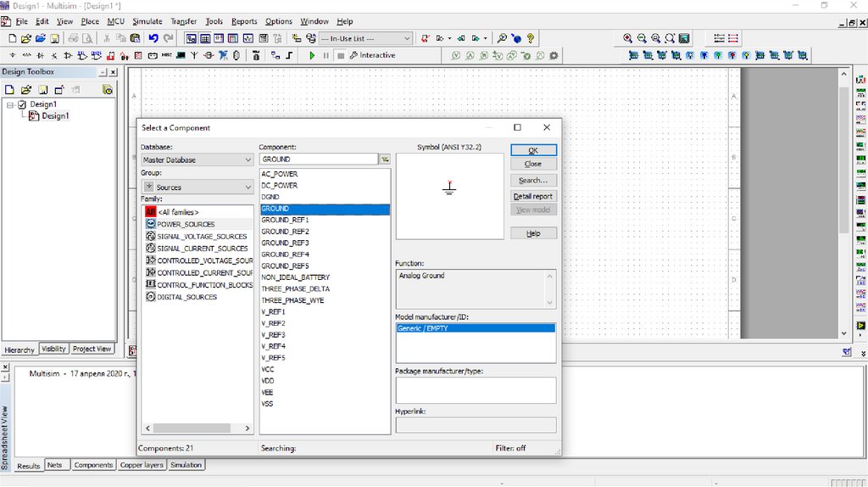The width and height of the screenshot is (868, 487).
Task: Collapse the Design1 tree node
Action: pyautogui.click(x=10, y=104)
